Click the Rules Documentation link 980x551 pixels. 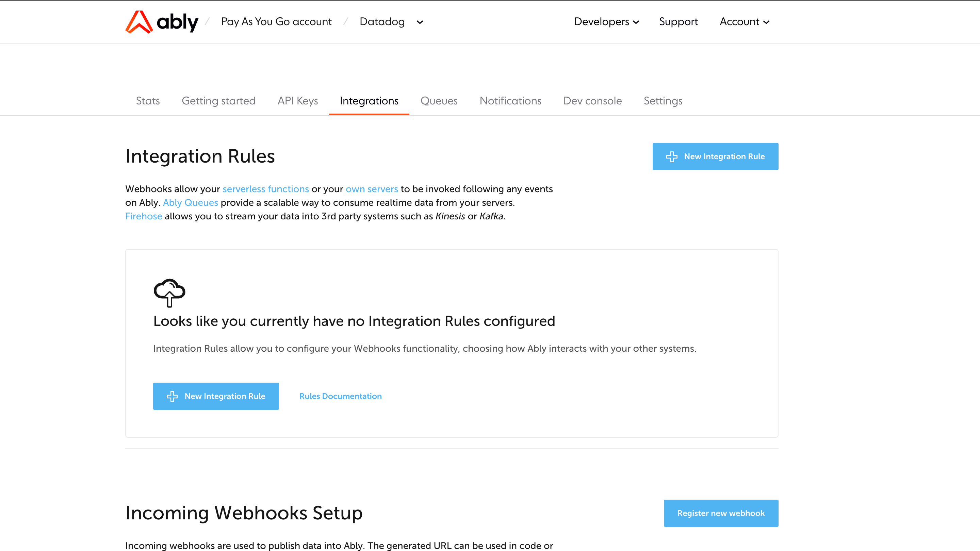click(341, 396)
